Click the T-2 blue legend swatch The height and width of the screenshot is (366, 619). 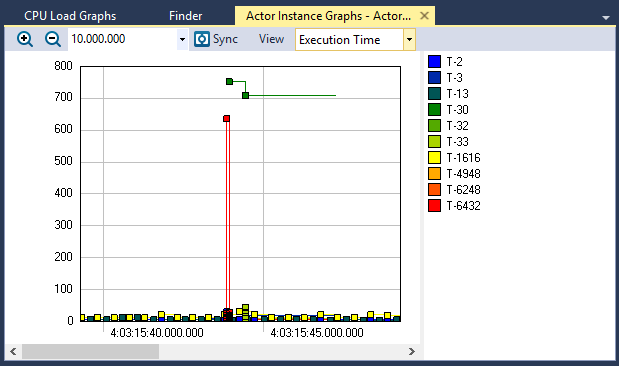(434, 62)
